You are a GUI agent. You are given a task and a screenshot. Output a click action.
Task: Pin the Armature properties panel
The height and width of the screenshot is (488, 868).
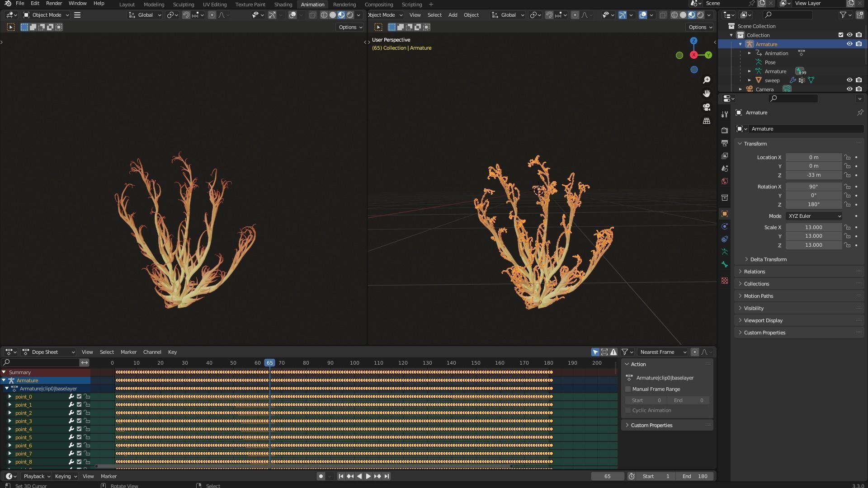click(x=860, y=113)
